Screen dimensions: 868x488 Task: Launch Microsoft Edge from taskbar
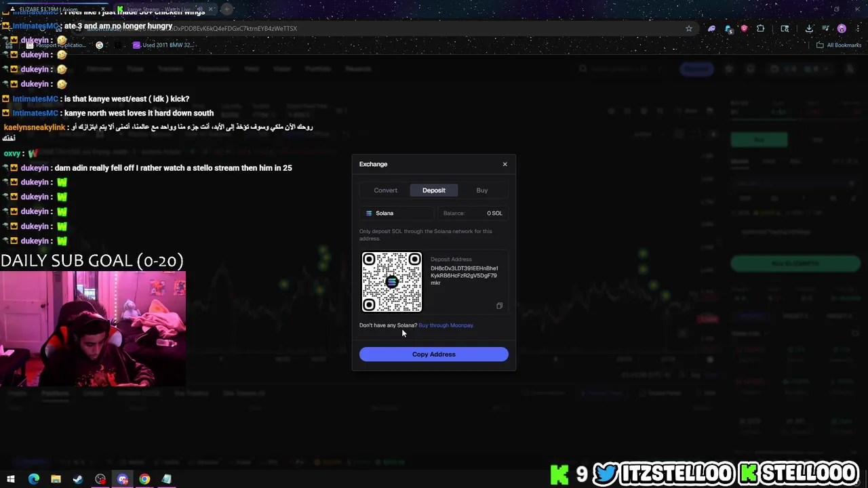click(33, 479)
